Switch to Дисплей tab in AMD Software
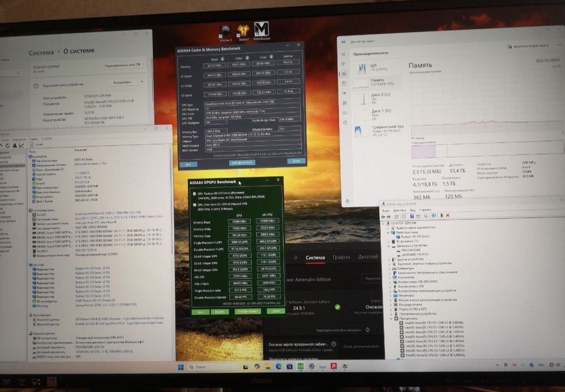 (x=368, y=256)
